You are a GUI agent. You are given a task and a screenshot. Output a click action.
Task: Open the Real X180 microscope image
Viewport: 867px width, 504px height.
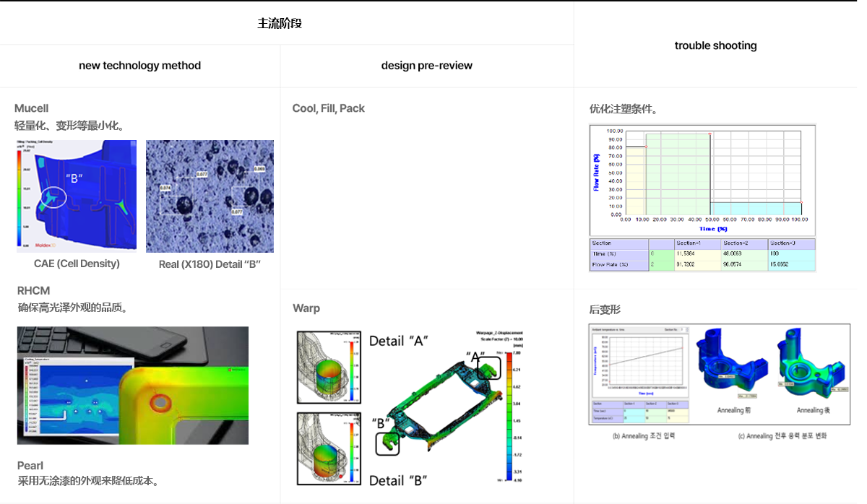[210, 196]
